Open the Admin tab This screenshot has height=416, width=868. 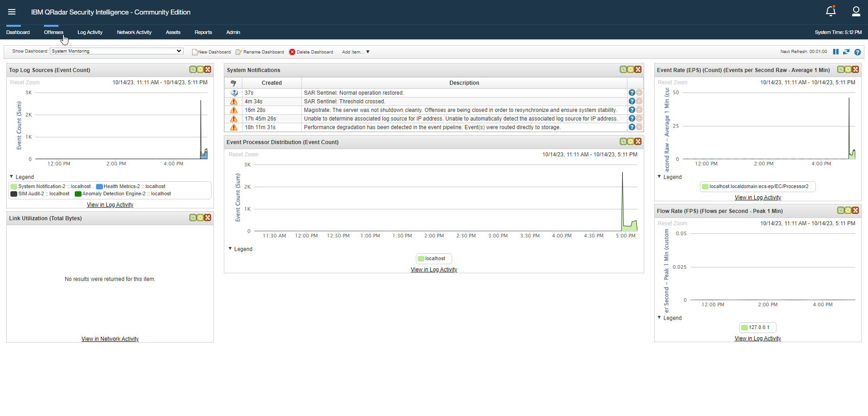[233, 32]
